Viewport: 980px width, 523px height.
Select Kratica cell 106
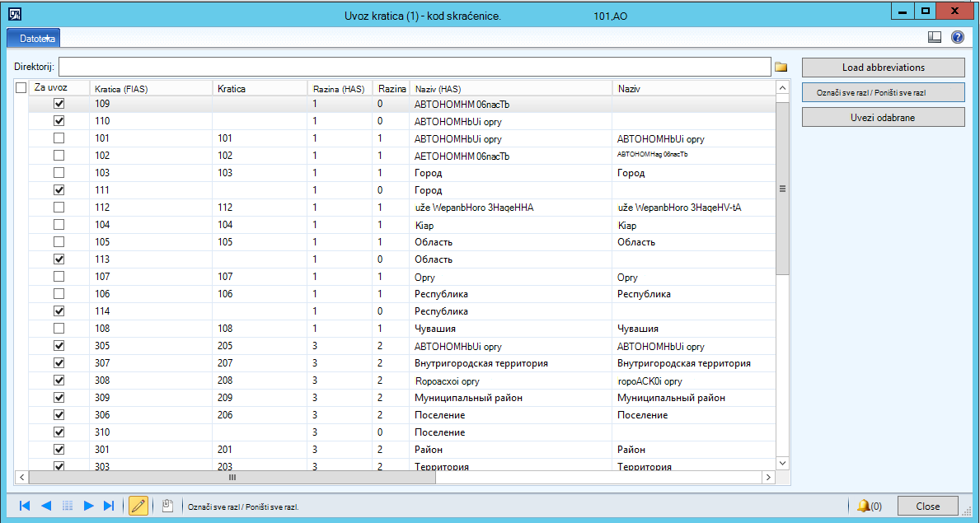(260, 294)
